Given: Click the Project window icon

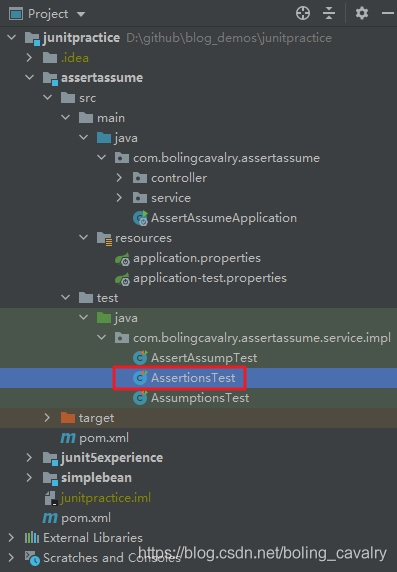Looking at the screenshot, I should [16, 14].
